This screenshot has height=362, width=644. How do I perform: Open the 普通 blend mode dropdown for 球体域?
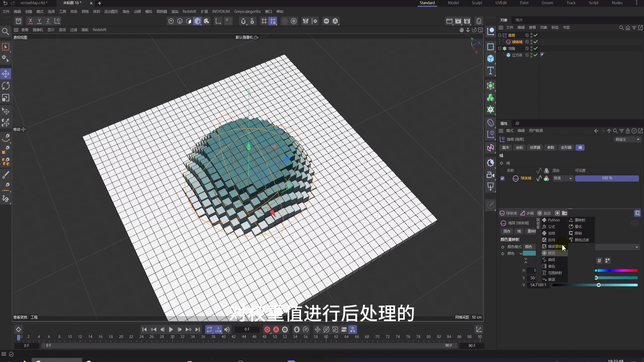tap(562, 178)
